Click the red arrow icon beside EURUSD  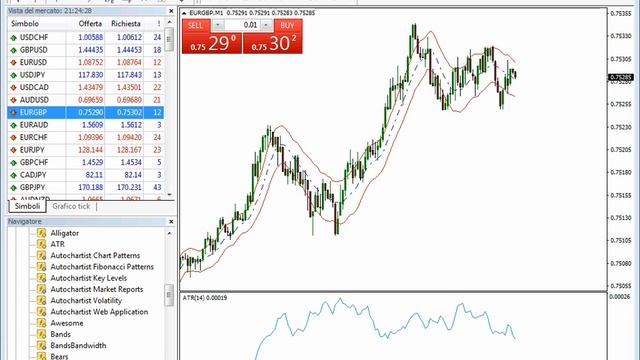coord(13,62)
